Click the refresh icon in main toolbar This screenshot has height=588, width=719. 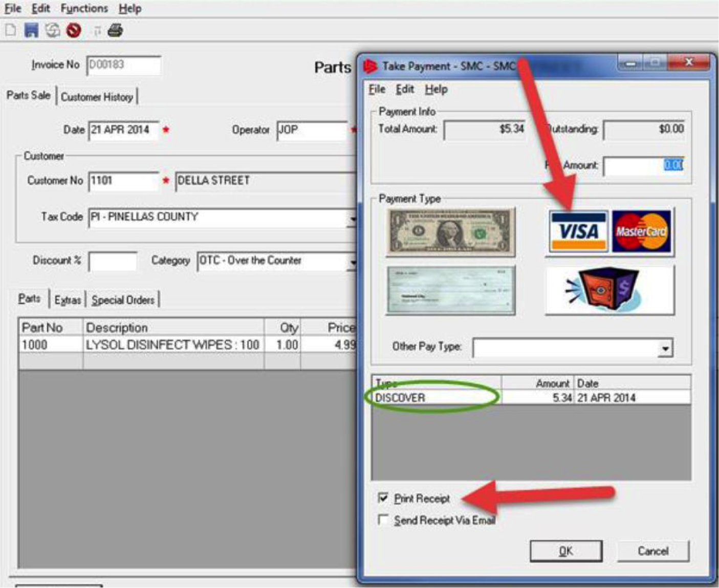(52, 30)
